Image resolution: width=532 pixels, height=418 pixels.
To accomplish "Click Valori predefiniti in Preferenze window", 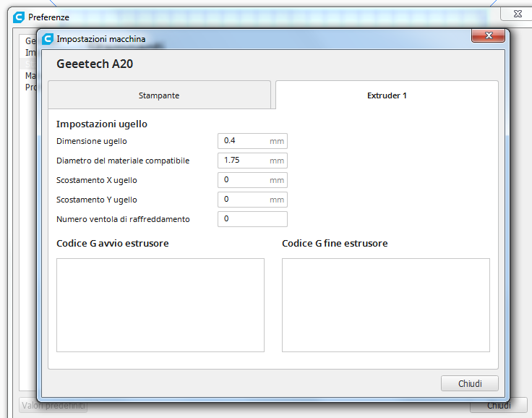I will point(53,406).
